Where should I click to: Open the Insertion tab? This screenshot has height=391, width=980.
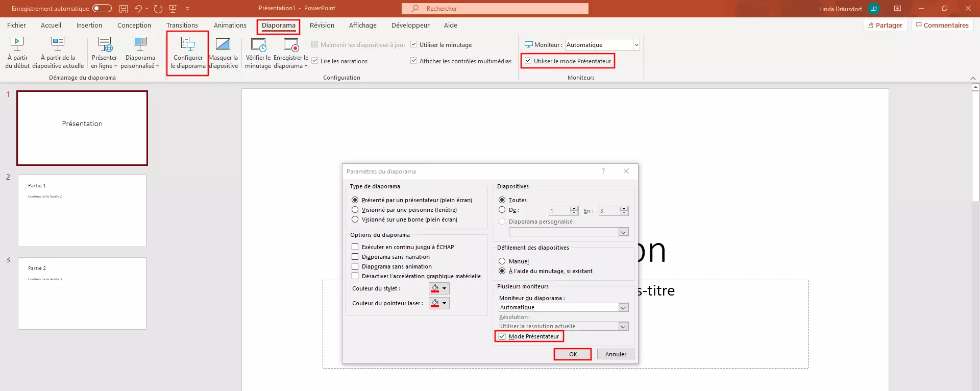tap(89, 25)
